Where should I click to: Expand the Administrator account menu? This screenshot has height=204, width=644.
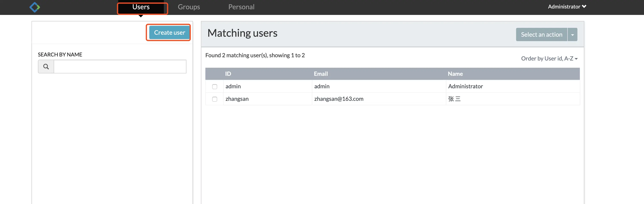point(567,7)
